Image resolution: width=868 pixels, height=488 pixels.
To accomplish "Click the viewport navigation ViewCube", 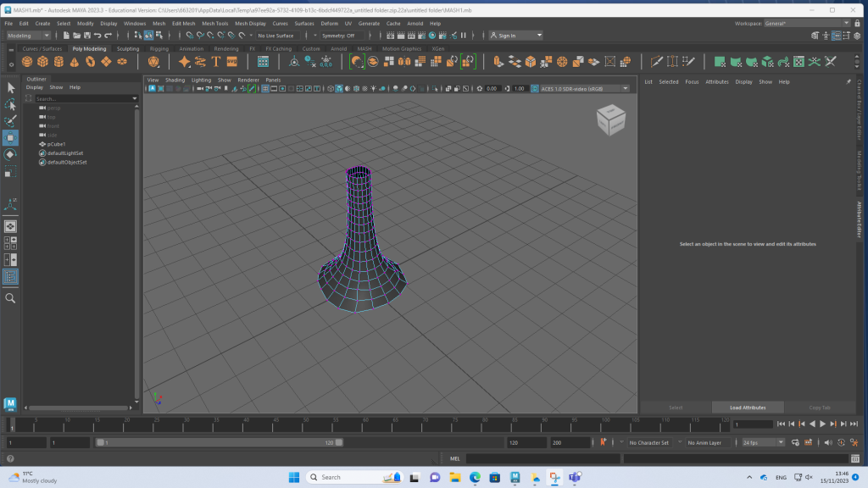I will (611, 119).
